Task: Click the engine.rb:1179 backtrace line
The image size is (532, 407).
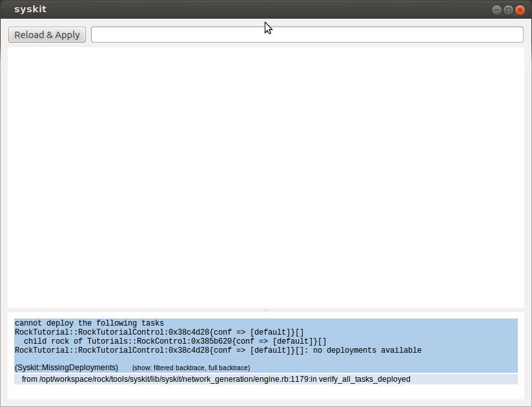Action: pyautogui.click(x=216, y=379)
